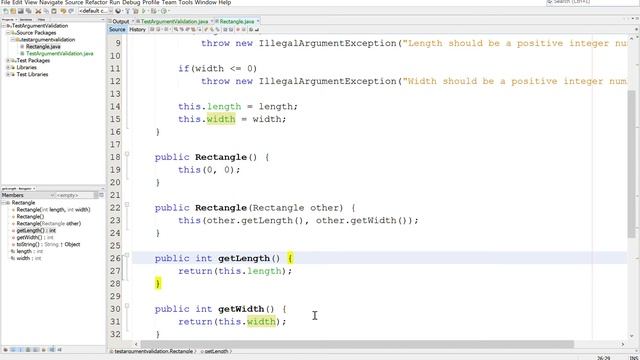The height and width of the screenshot is (360, 640).
Task: Click the Uncomment icon in editor toolbar
Action: [257, 29]
